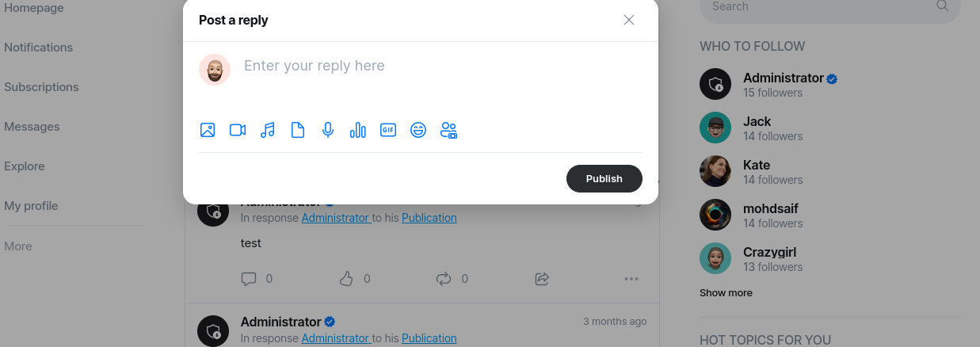Expand the More sidebar menu
980x347 pixels.
click(18, 246)
